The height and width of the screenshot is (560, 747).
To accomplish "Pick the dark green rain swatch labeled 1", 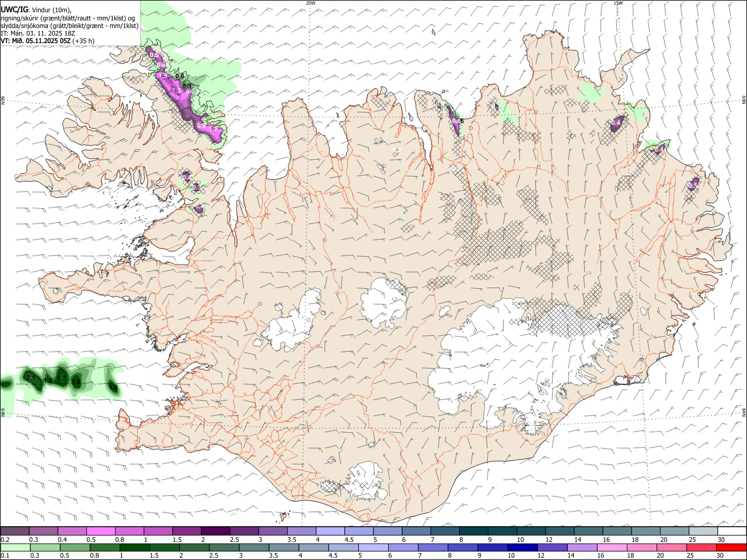I will coord(135,547).
